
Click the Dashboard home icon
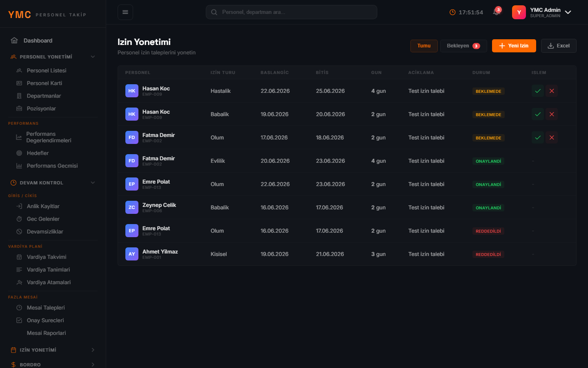tap(14, 40)
